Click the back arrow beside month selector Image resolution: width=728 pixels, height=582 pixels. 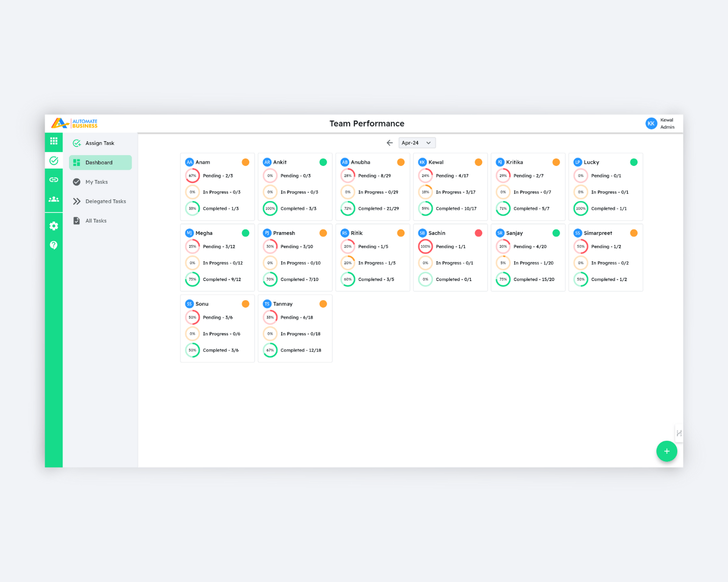pos(389,143)
